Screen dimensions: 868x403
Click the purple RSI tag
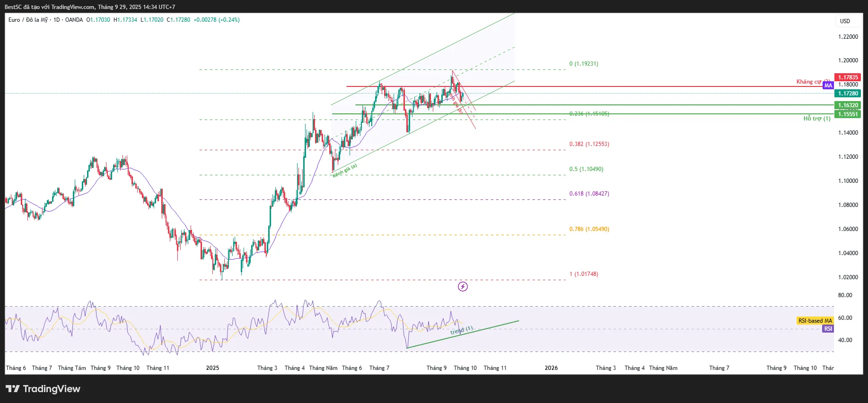point(828,329)
